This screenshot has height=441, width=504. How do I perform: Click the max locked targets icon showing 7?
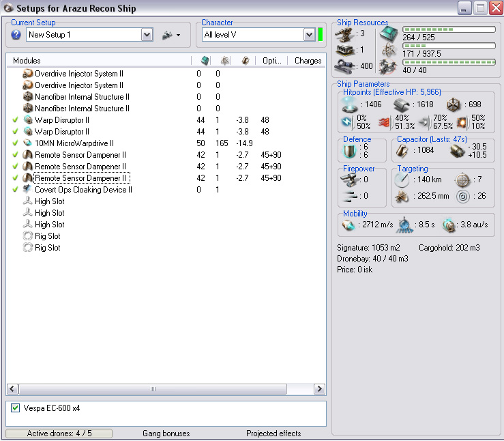coord(462,180)
